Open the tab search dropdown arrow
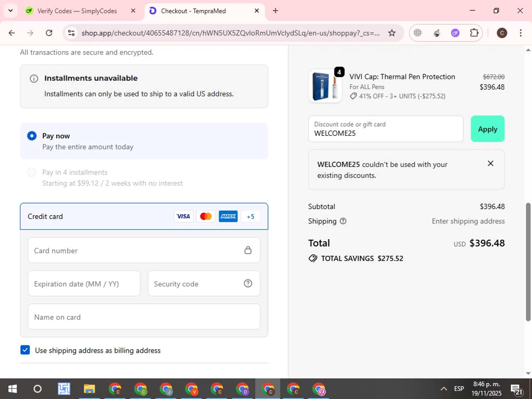This screenshot has width=532, height=399. (x=11, y=11)
